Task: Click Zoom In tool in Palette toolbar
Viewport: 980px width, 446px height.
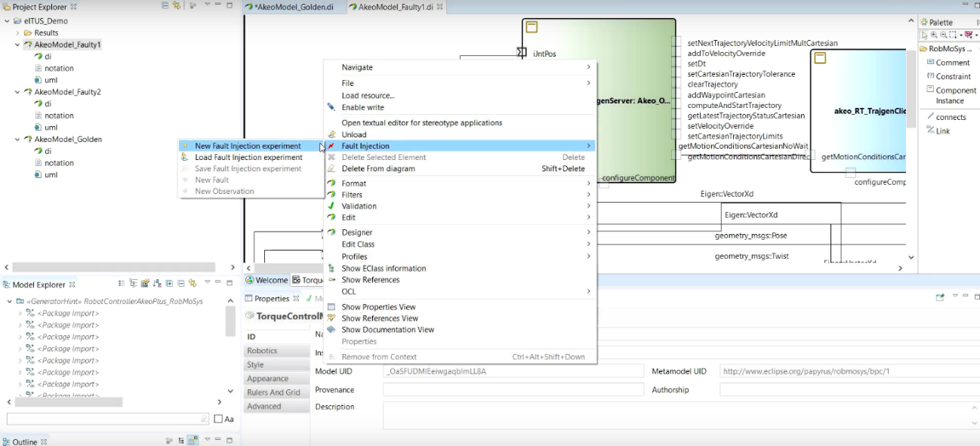Action: [935, 35]
